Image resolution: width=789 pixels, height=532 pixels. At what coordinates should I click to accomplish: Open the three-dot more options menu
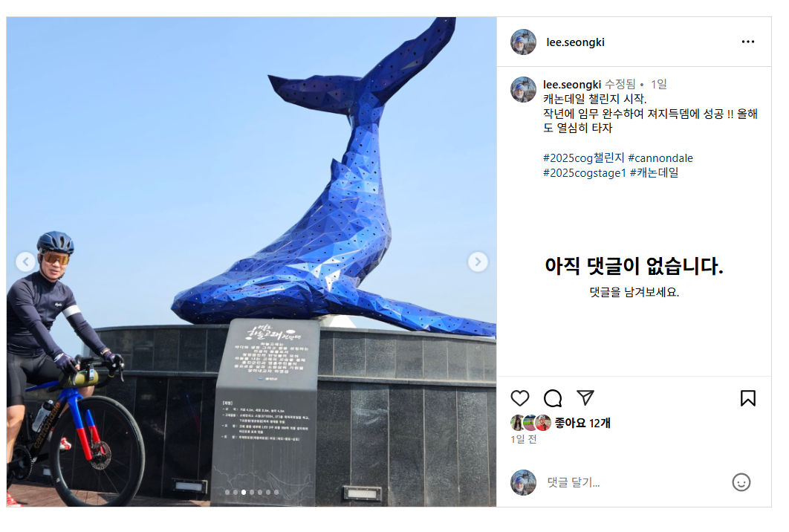pos(747,42)
